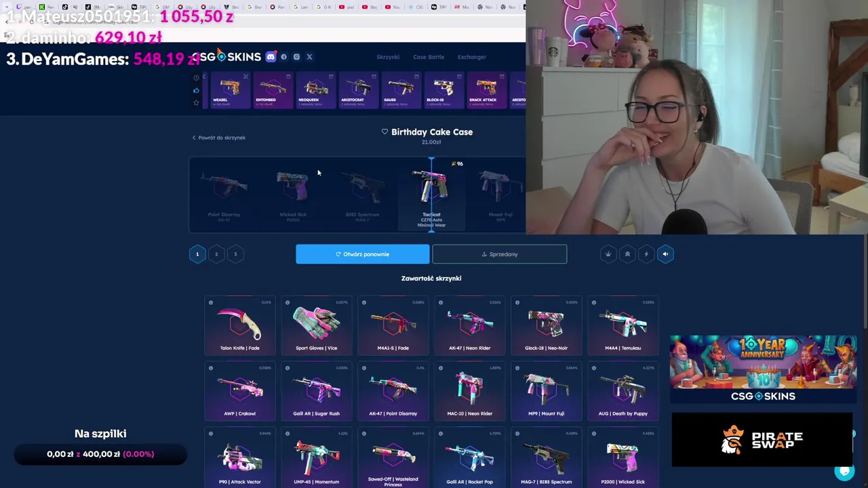Click the GAUSS live drop card
This screenshot has width=868, height=488.
[x=400, y=91]
